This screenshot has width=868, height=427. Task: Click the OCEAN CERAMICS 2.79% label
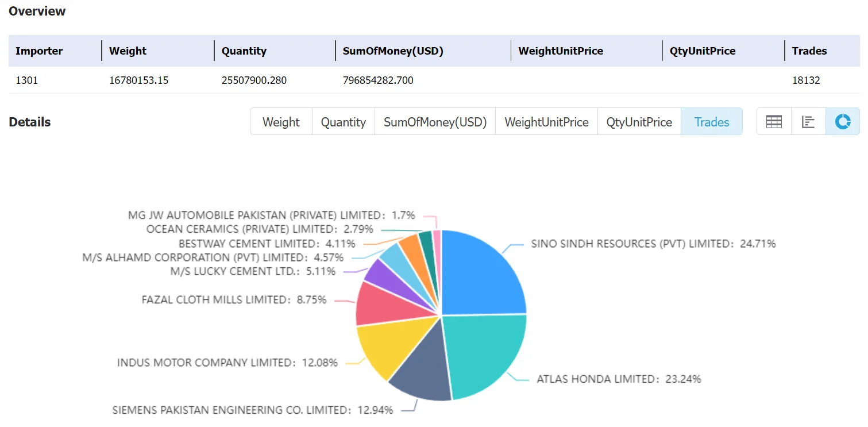pyautogui.click(x=260, y=229)
